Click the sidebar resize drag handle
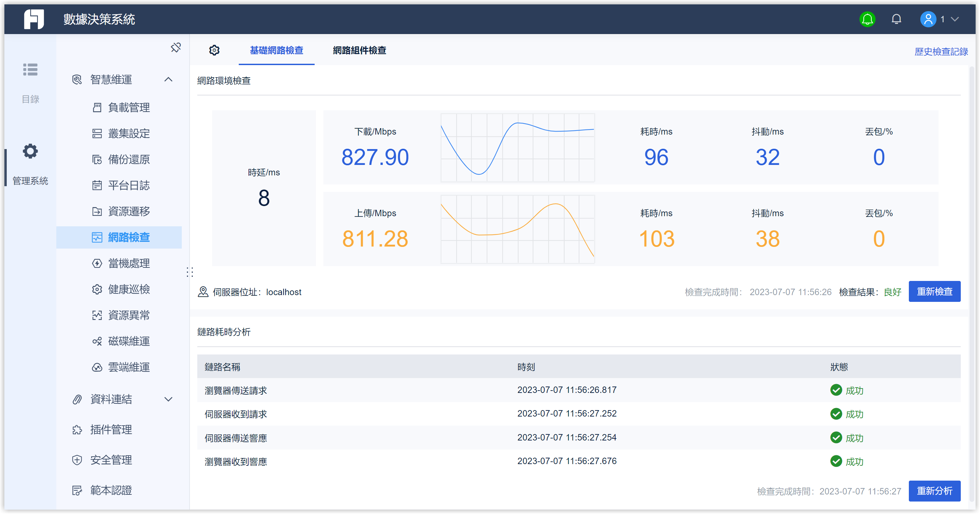Viewport: 980px width, 514px height. [190, 272]
